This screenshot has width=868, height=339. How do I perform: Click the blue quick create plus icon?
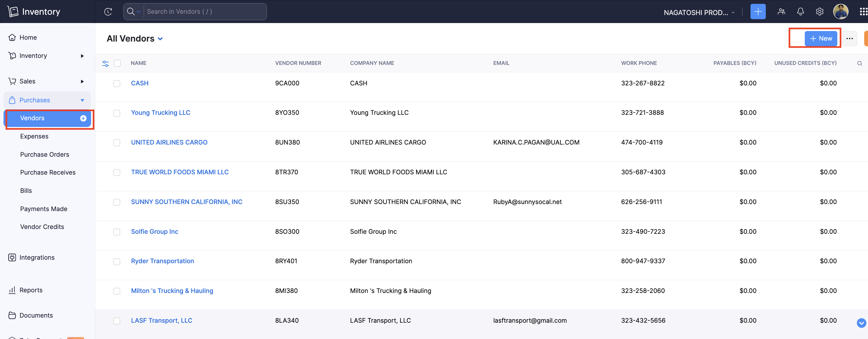[x=758, y=12]
